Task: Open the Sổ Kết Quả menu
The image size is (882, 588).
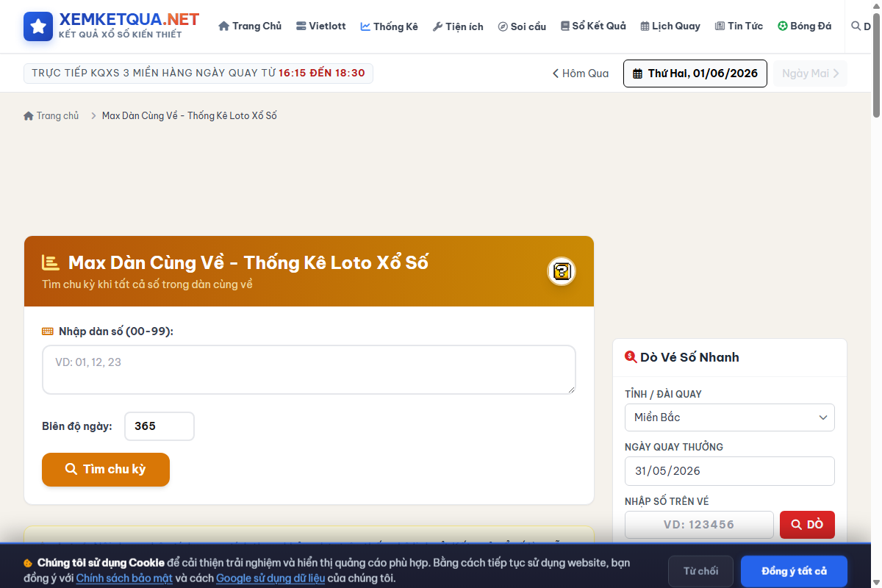Action: coord(593,26)
